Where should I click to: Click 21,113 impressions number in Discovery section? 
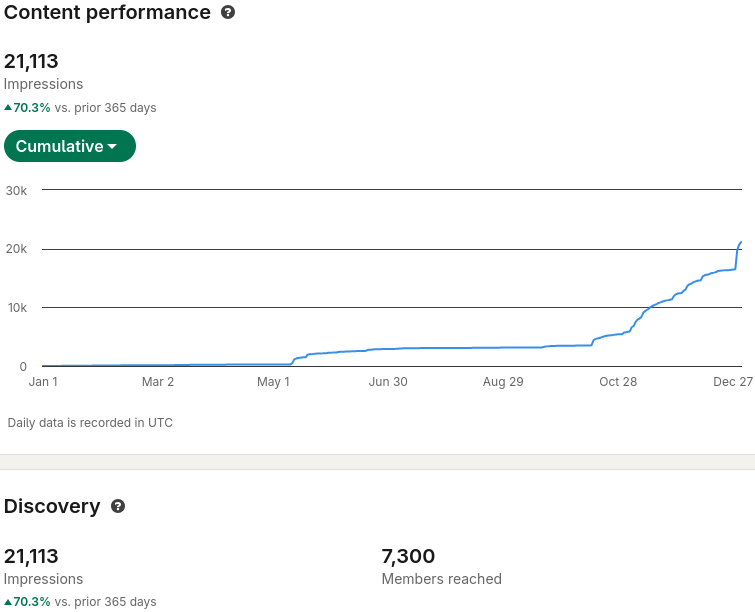pyautogui.click(x=31, y=556)
